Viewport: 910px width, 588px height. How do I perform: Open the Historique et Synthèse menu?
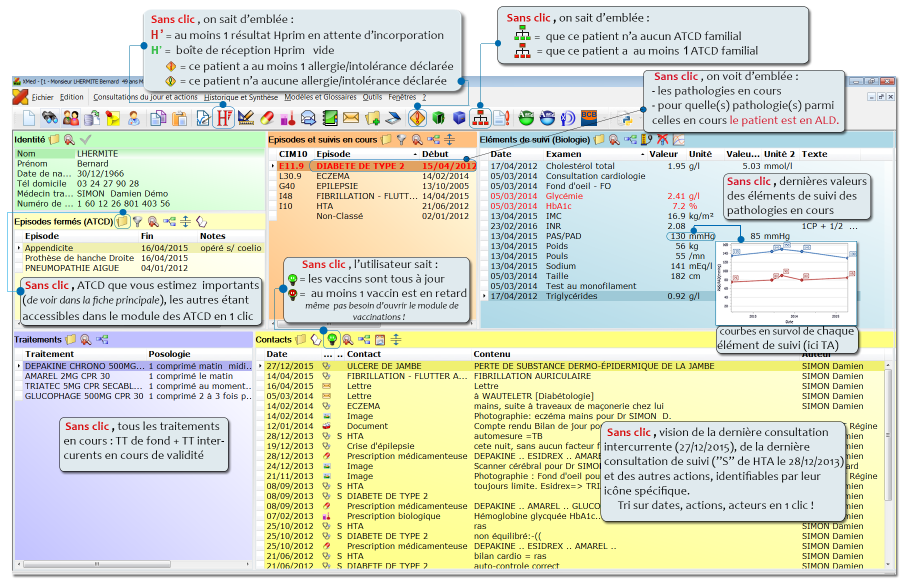point(240,97)
